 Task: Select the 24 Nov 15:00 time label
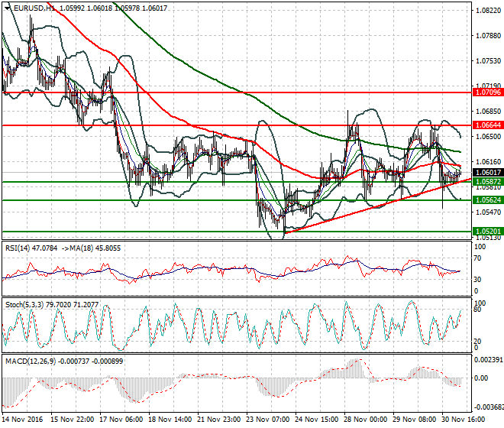316,420
